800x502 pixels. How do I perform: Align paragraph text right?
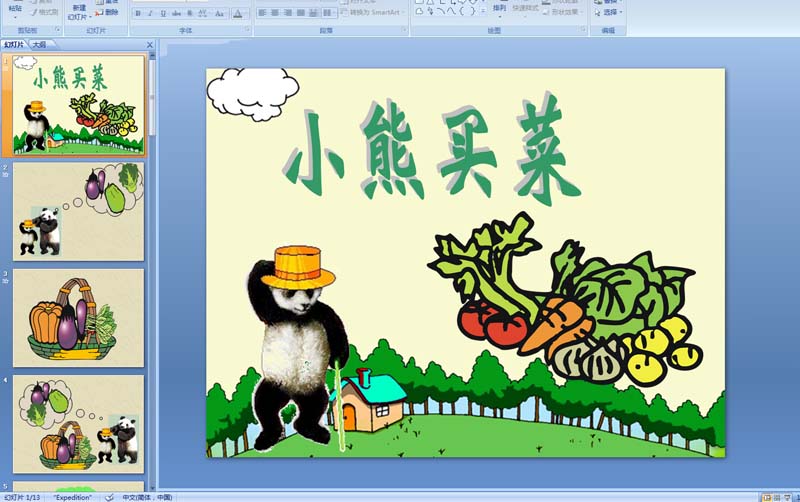[x=288, y=13]
